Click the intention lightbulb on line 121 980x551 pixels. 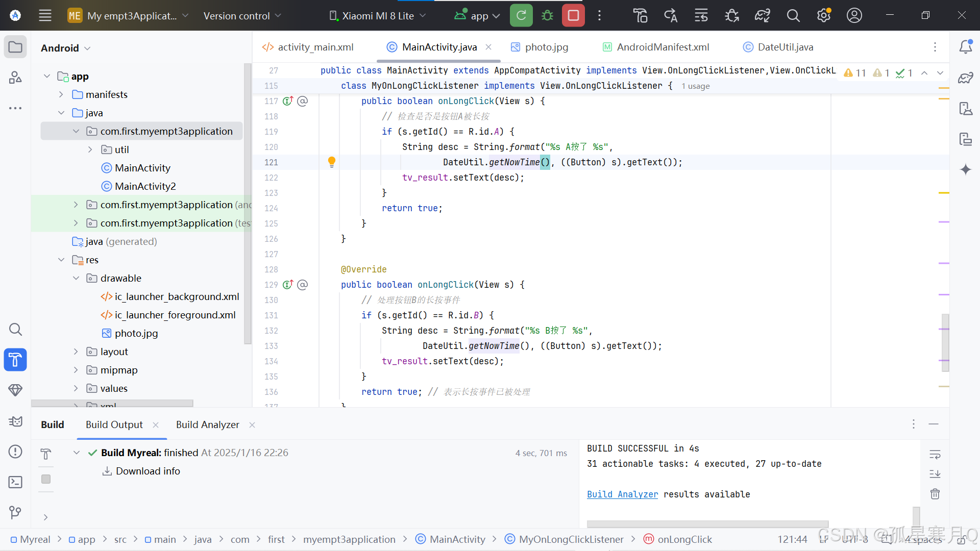coord(332,162)
